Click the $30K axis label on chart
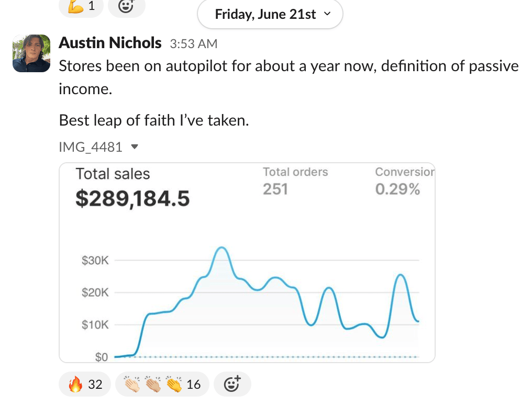This screenshot has height=405, width=532. tap(95, 261)
